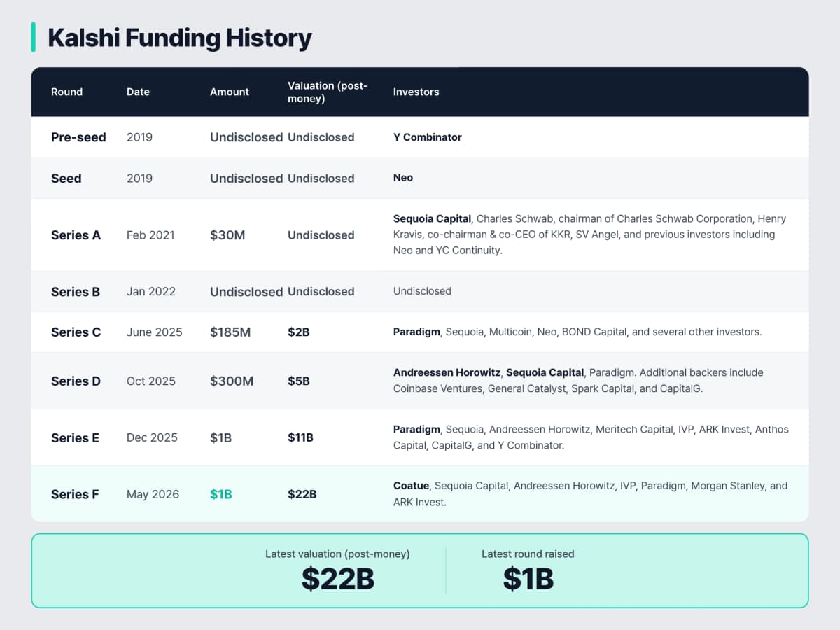Select the Series D round cell
Image resolution: width=840 pixels, height=630 pixels.
click(x=76, y=381)
